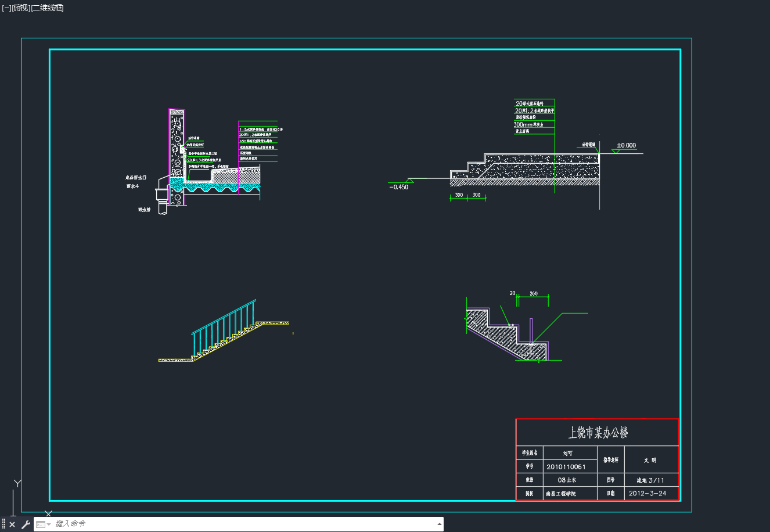Viewport: 770px width, 532px height.
Task: Select the 建施 3/11 sheet number
Action: tap(650, 480)
